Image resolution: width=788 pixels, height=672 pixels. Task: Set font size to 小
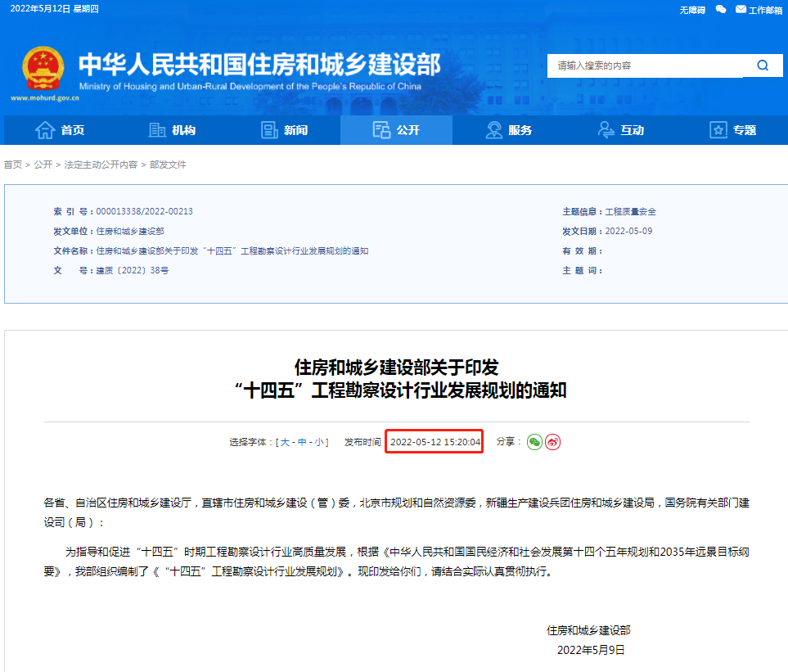tap(319, 442)
